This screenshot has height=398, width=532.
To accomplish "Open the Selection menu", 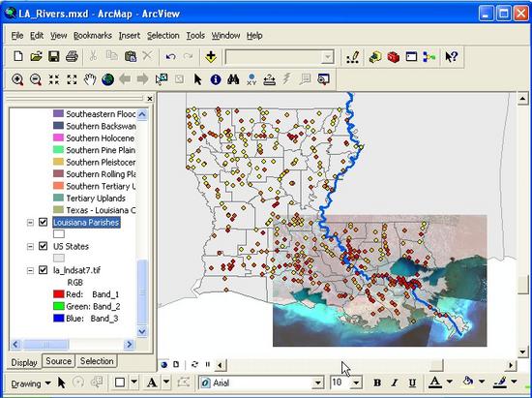I will (163, 35).
